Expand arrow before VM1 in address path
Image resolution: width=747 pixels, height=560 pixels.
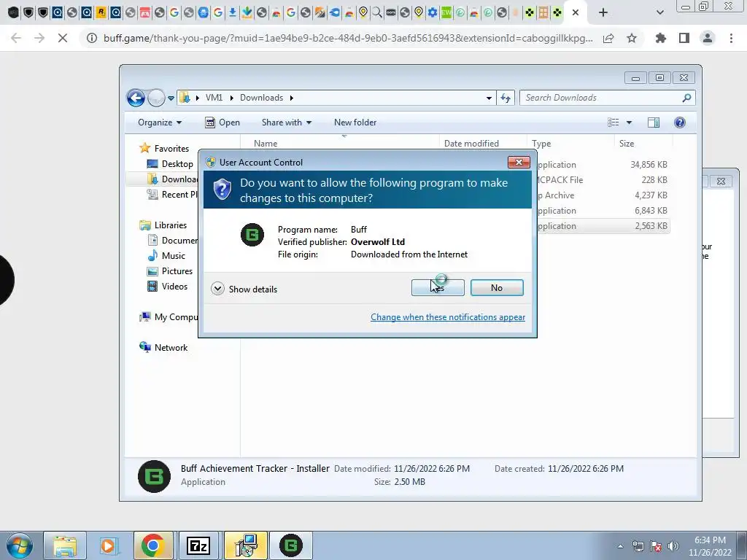point(197,98)
